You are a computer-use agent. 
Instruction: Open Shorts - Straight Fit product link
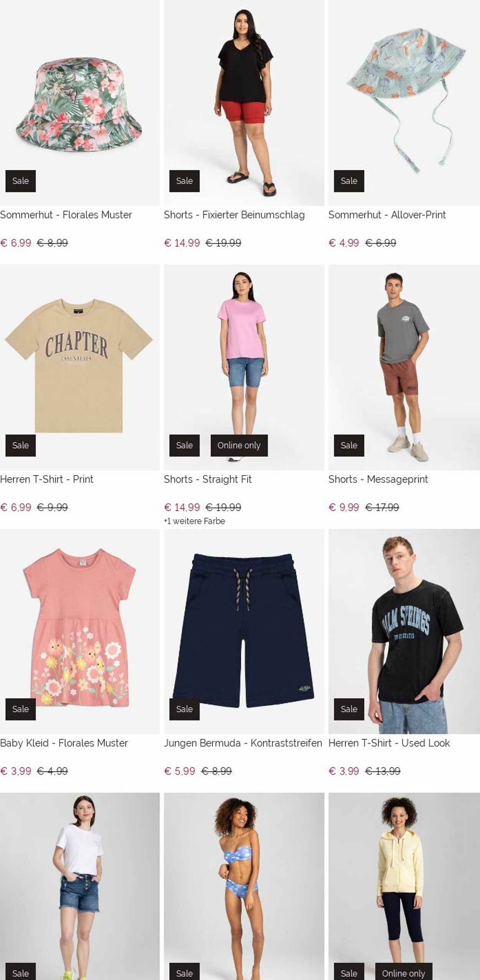(208, 479)
